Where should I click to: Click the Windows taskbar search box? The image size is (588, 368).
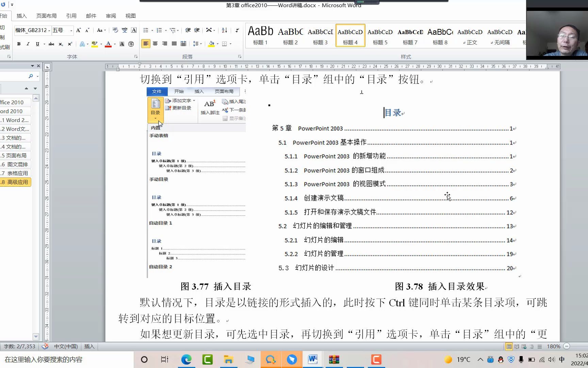pos(67,359)
